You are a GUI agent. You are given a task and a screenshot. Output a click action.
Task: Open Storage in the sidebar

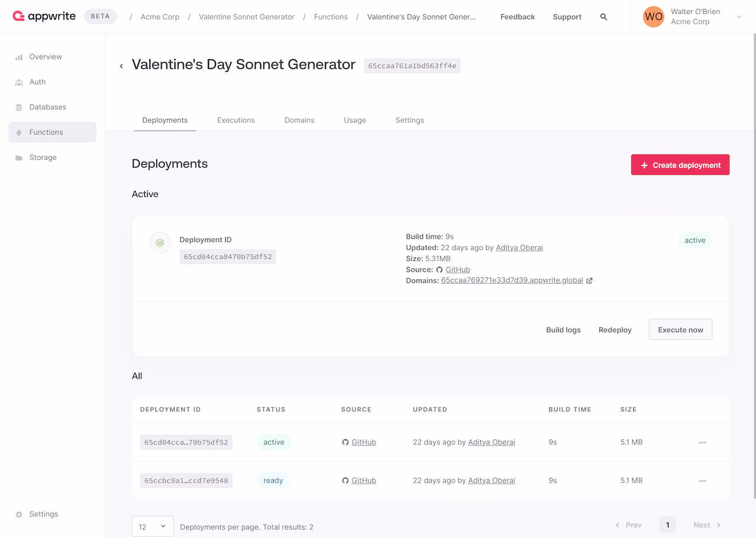coord(53,158)
